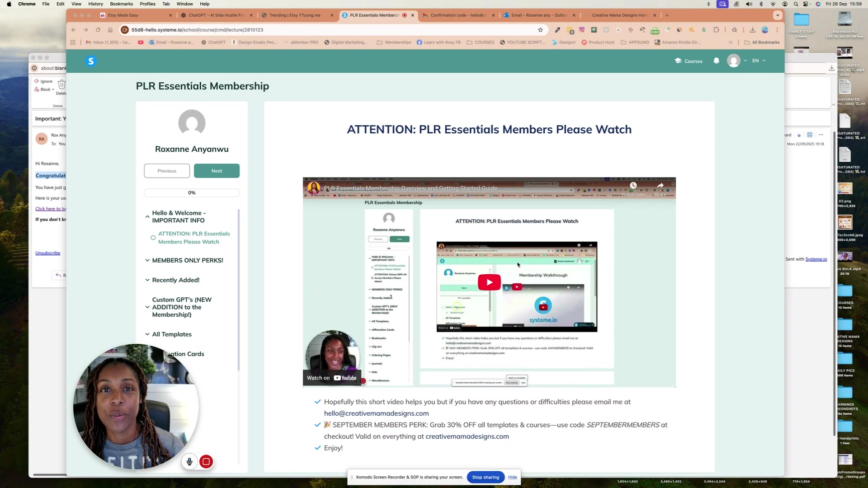Open the macOS sound volume icon
Viewport: 868px width, 488px height.
749,4
